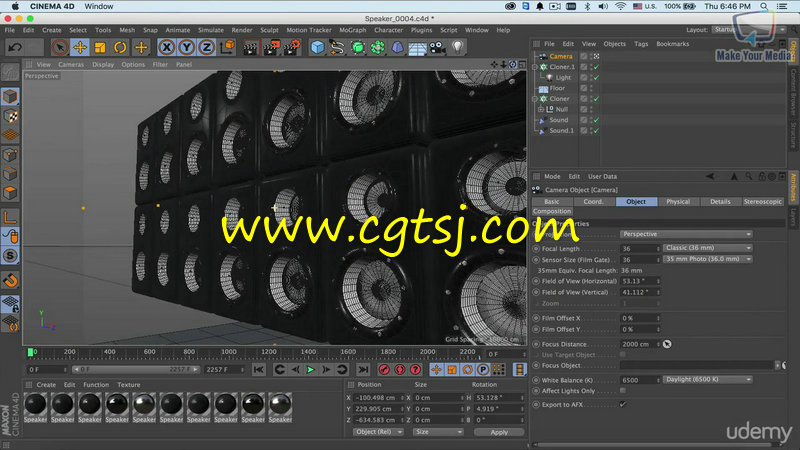Screen dimensions: 800x450
Task: Expand the Cloner.1 tree node
Action: click(535, 67)
